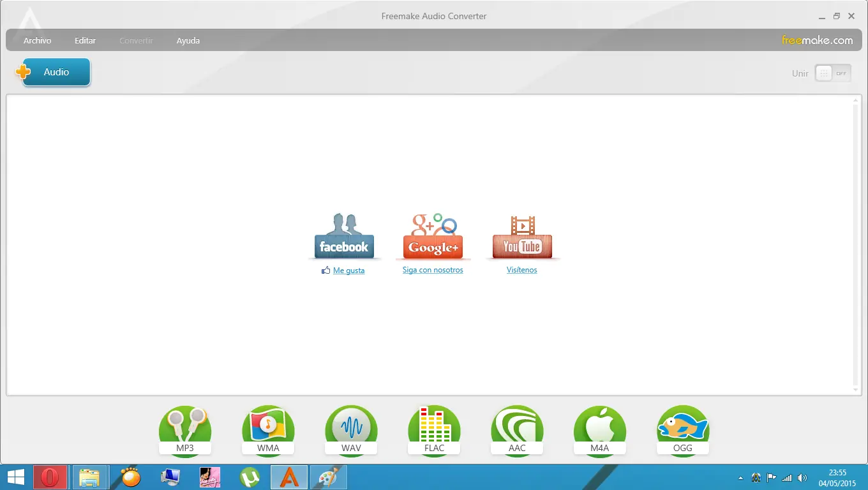Image resolution: width=868 pixels, height=490 pixels.
Task: Open the 'Siga con nosotros' link
Action: [433, 271]
